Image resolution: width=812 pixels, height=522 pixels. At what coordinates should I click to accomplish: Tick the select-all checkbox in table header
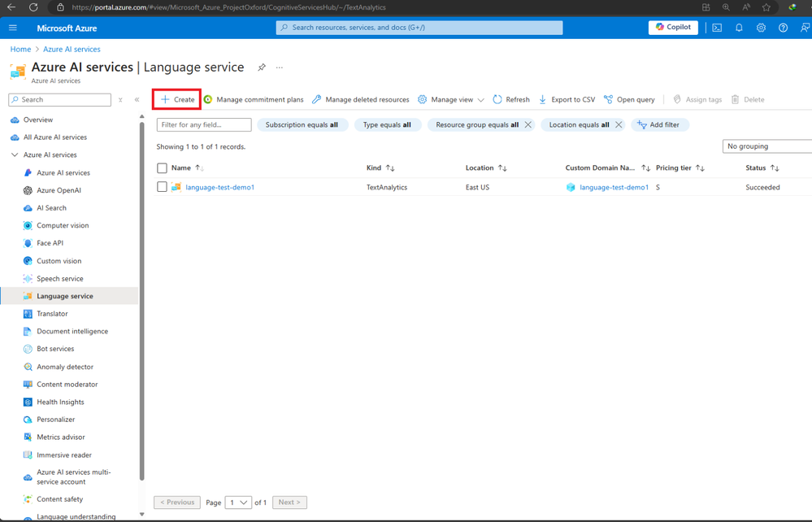162,167
